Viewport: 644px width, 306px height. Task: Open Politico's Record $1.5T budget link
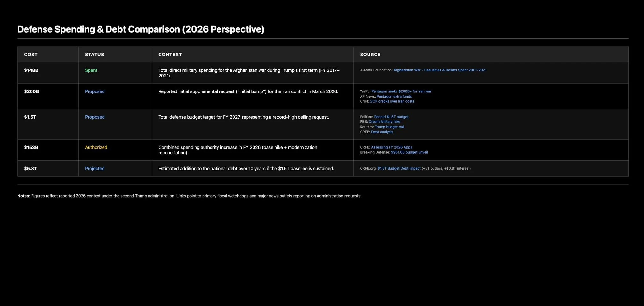tap(391, 117)
